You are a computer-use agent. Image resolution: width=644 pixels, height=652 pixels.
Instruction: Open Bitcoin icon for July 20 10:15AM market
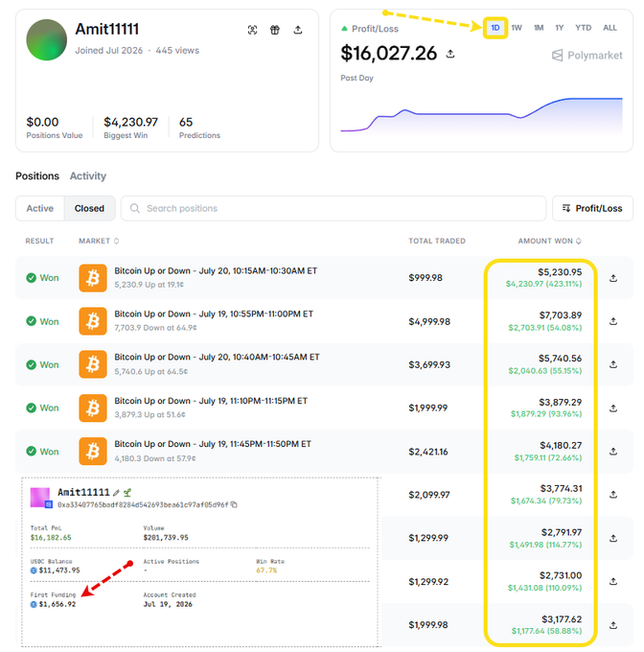(x=93, y=278)
